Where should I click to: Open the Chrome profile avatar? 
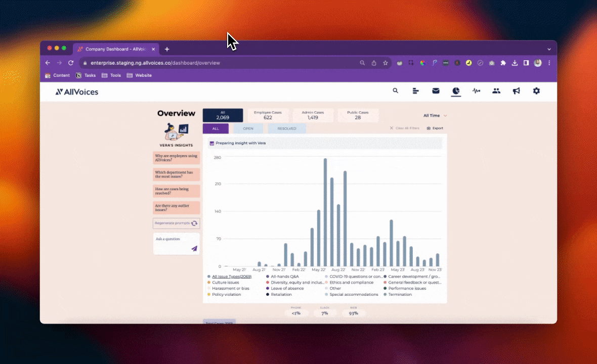538,63
